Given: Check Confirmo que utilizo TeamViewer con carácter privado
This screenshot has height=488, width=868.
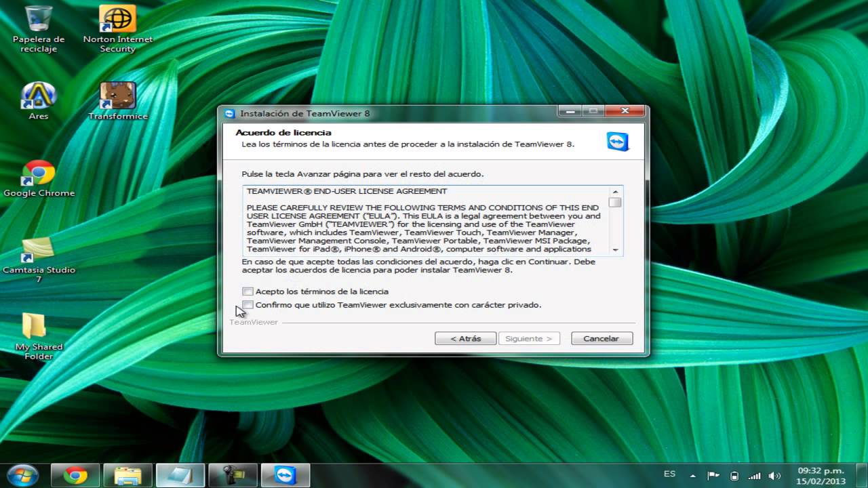Looking at the screenshot, I should point(248,305).
